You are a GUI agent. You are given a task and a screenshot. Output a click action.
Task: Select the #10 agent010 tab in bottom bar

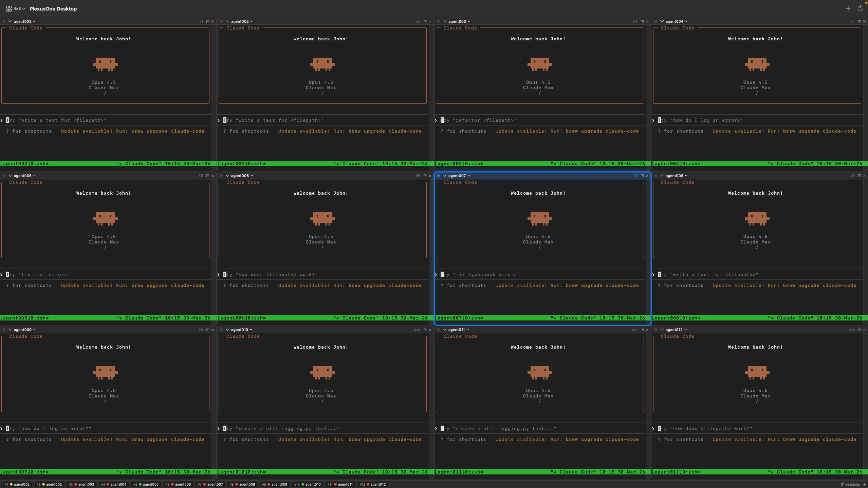(308, 484)
